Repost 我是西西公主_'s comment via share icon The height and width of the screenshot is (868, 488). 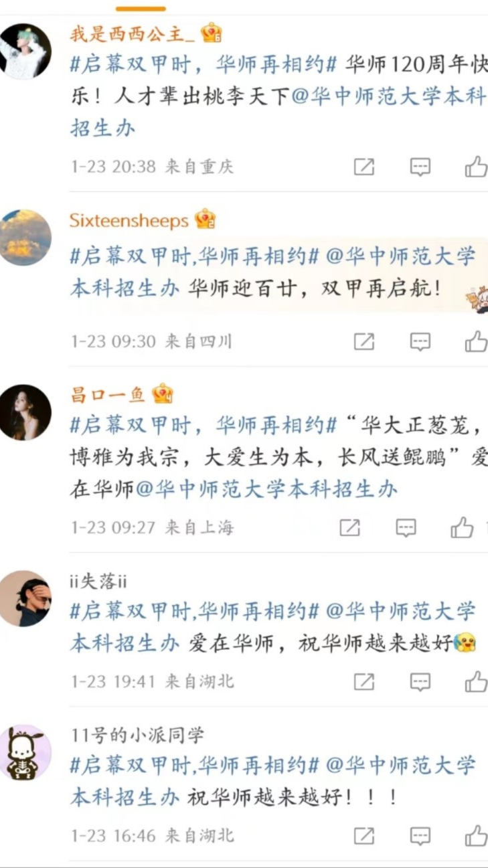364,167
